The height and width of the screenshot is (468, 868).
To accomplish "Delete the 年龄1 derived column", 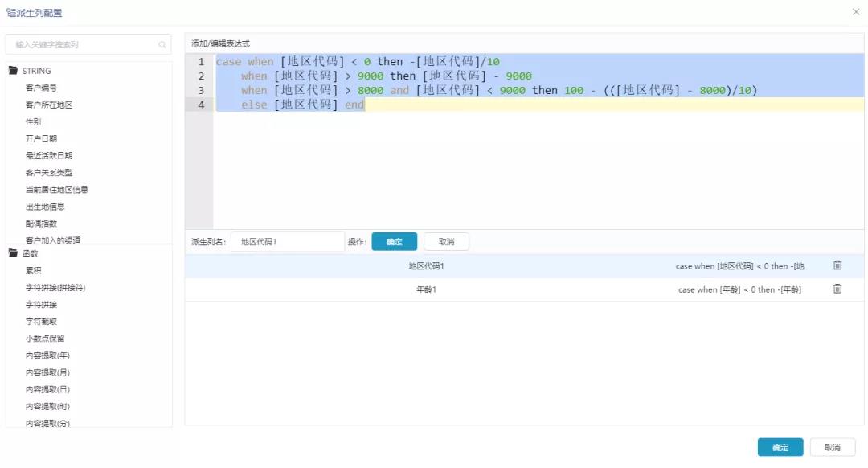I will pos(837,289).
